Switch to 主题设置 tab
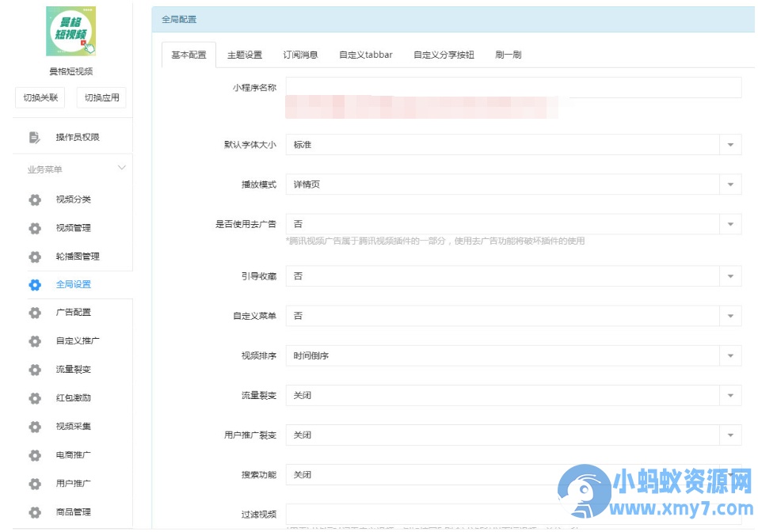758x532 pixels. click(x=245, y=55)
